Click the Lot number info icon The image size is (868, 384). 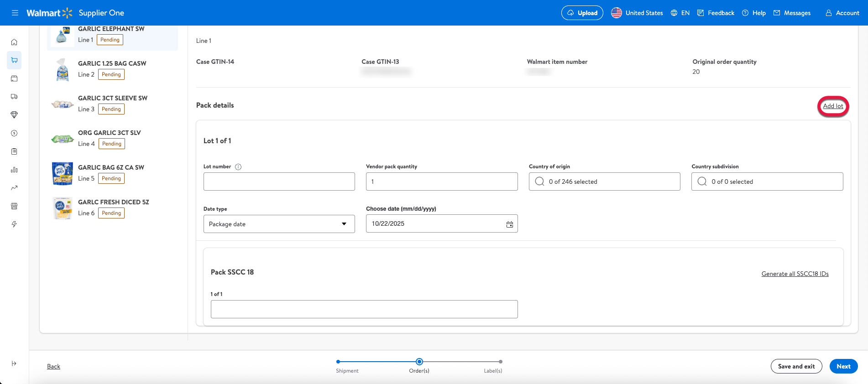pos(238,167)
